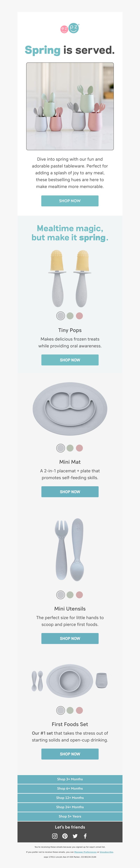The height and width of the screenshot is (868, 140).
Task: Select pink color swatch for Mini Mat
Action: pos(79,448)
